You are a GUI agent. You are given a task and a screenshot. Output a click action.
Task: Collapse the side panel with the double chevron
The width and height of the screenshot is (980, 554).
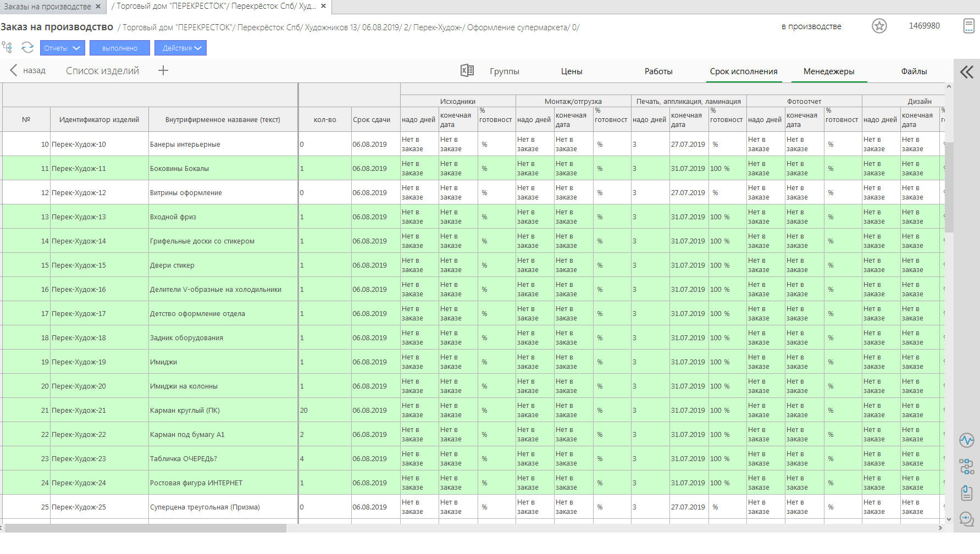coord(966,72)
